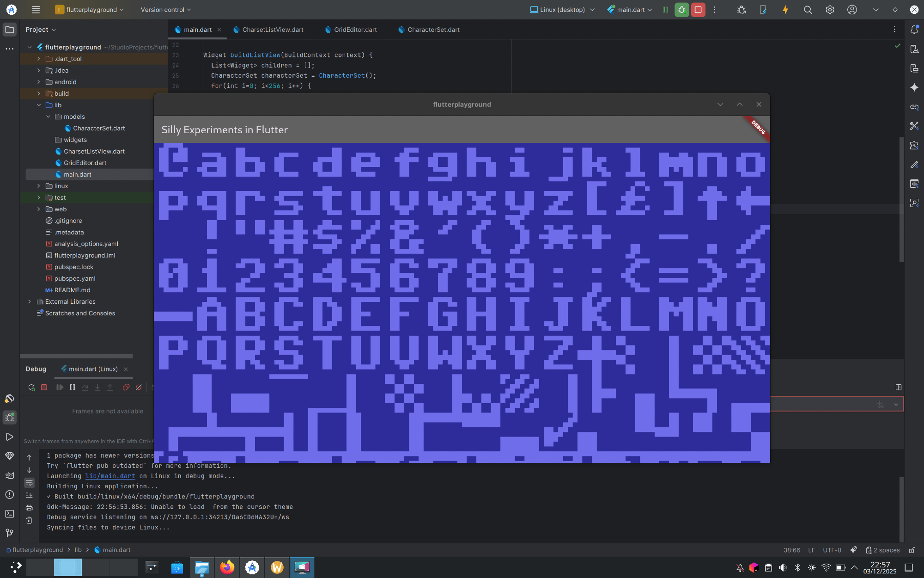Toggle mute breakpoints in the debug toolbar
Screen dimensions: 924x578
point(139,387)
